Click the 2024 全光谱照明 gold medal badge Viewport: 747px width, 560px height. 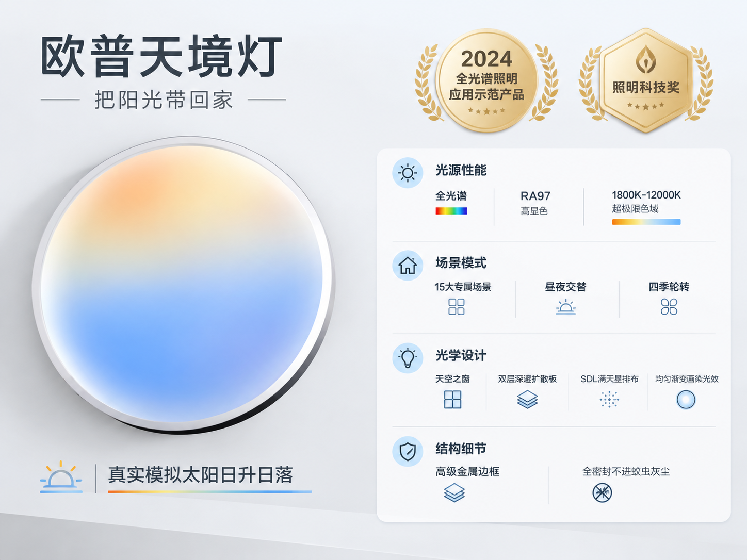coord(486,81)
